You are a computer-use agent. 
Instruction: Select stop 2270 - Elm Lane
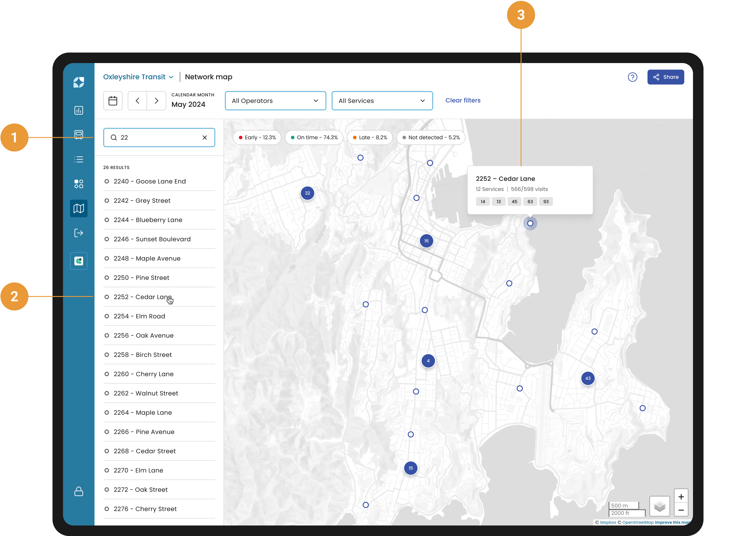point(159,470)
